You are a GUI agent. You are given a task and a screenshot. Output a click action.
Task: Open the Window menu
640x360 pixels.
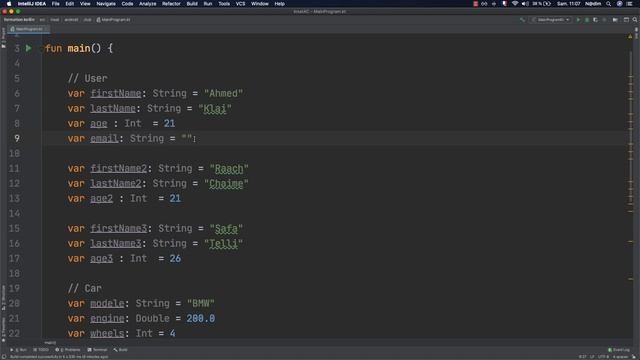click(x=260, y=4)
